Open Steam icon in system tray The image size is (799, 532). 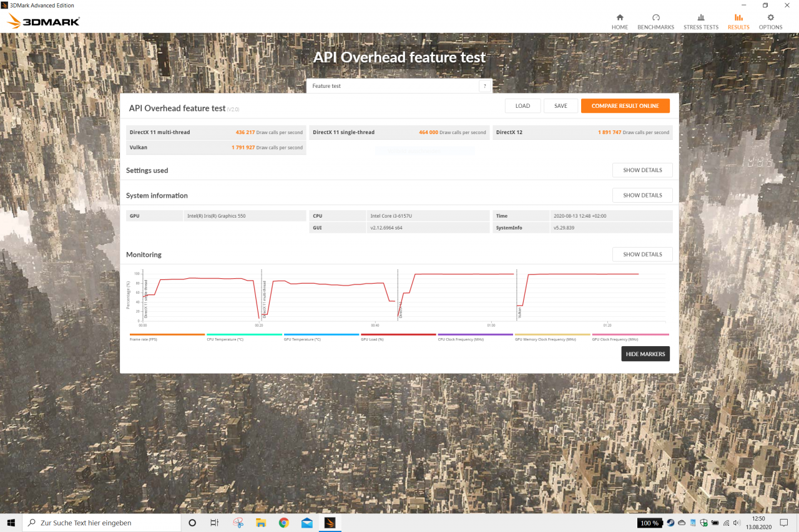pos(670,523)
